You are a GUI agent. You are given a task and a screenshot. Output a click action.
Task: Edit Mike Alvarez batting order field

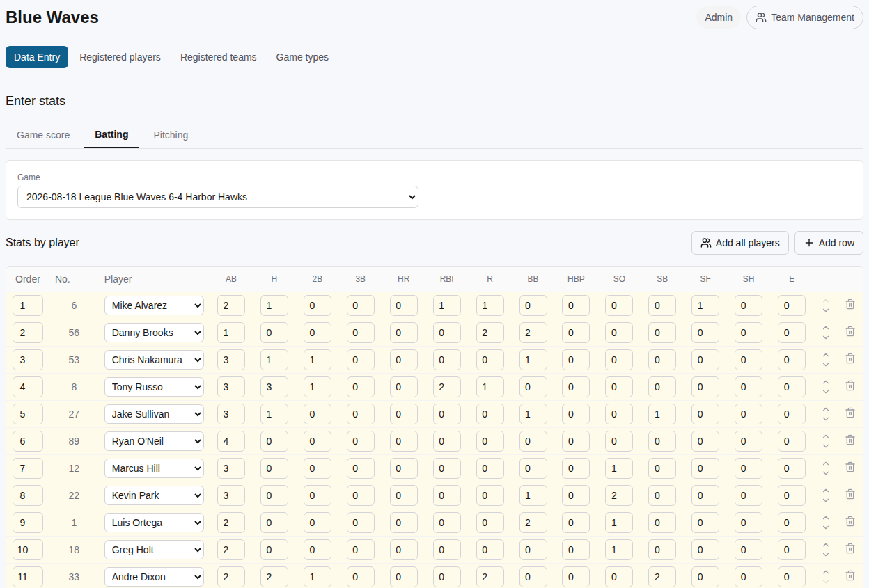coord(28,305)
